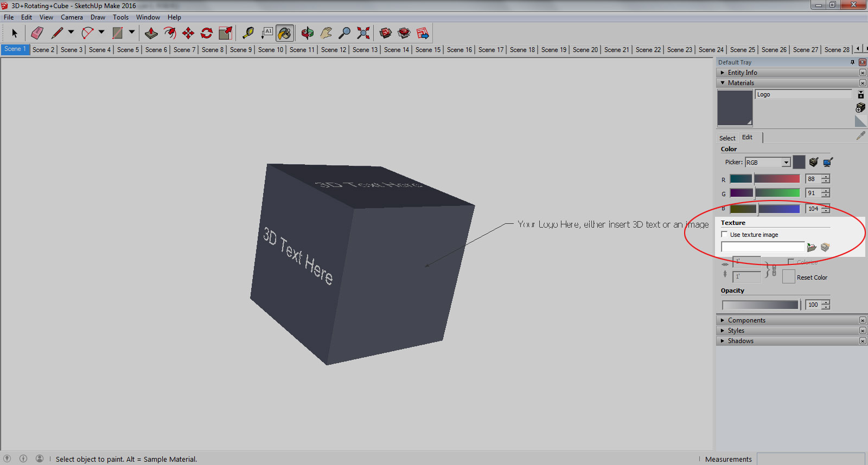Choose the Tape Measure tool
This screenshot has height=465, width=868.
[248, 34]
